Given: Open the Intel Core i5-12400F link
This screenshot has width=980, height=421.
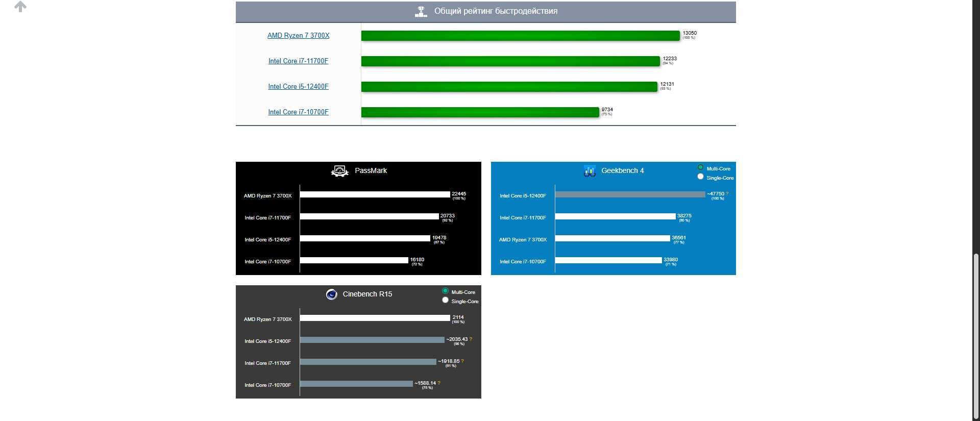Looking at the screenshot, I should pyautogui.click(x=298, y=87).
